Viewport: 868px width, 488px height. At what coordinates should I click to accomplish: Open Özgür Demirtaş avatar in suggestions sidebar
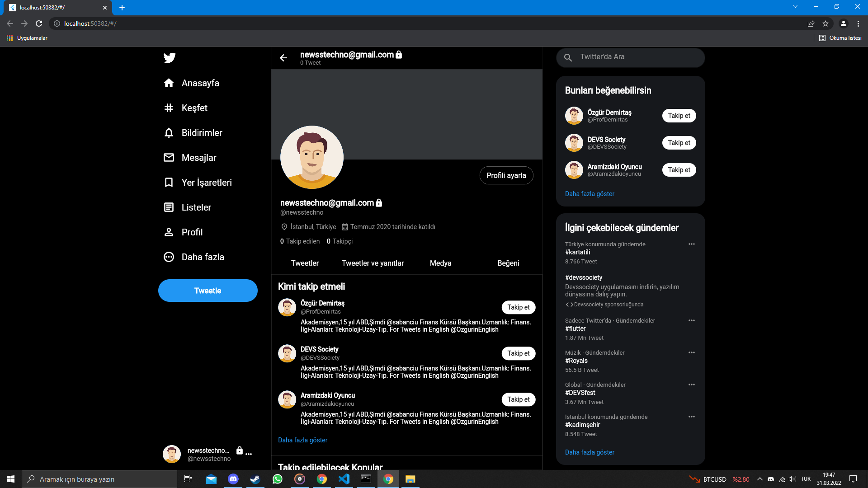tap(574, 116)
